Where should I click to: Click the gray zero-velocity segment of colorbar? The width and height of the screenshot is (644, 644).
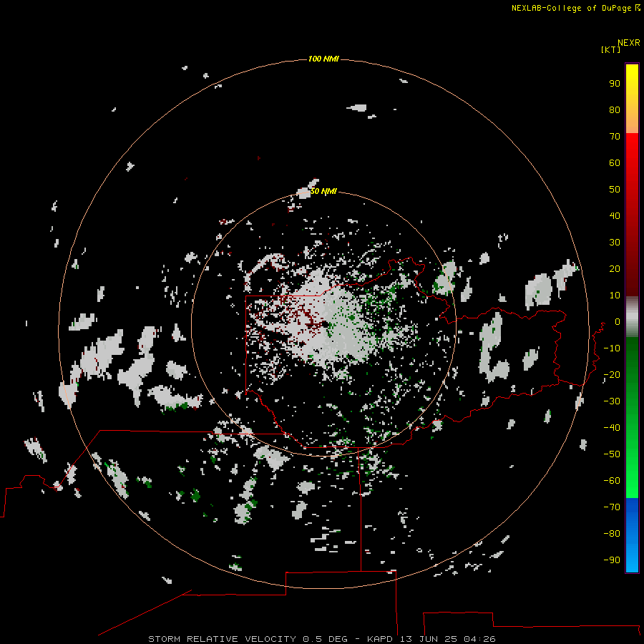click(x=632, y=317)
